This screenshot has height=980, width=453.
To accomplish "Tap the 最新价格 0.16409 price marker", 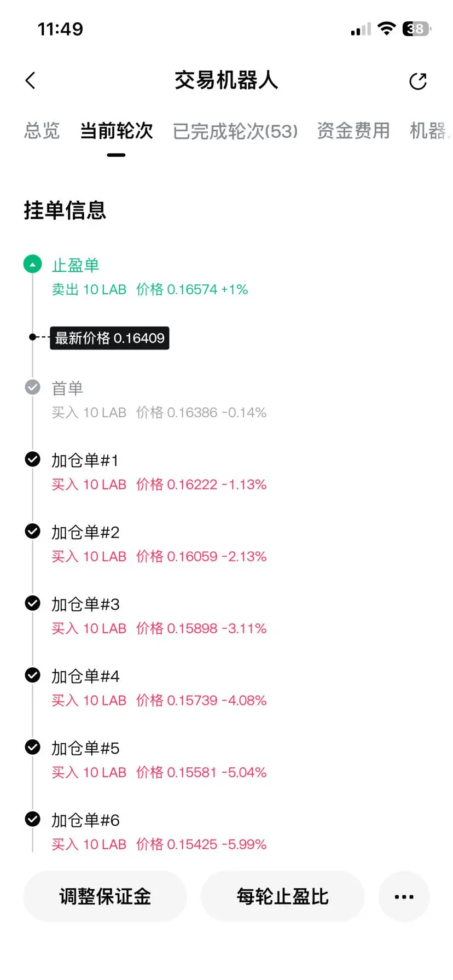I will pyautogui.click(x=109, y=338).
